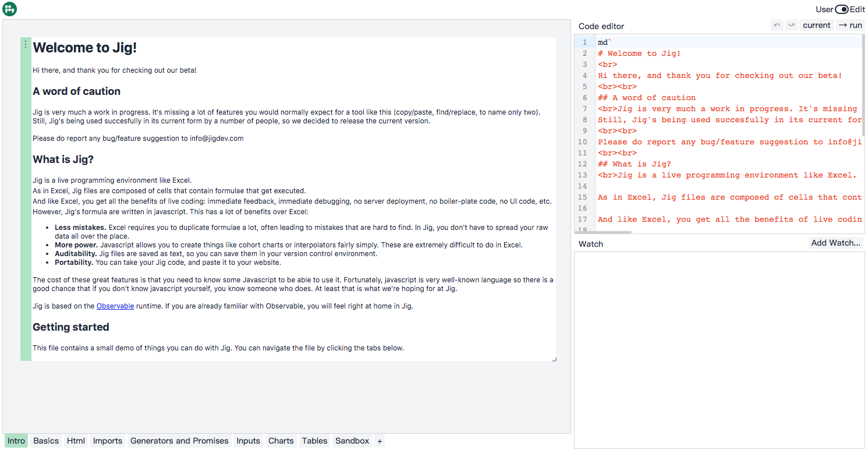Place cursor on code line 'md`'
868x450 pixels.
point(604,42)
